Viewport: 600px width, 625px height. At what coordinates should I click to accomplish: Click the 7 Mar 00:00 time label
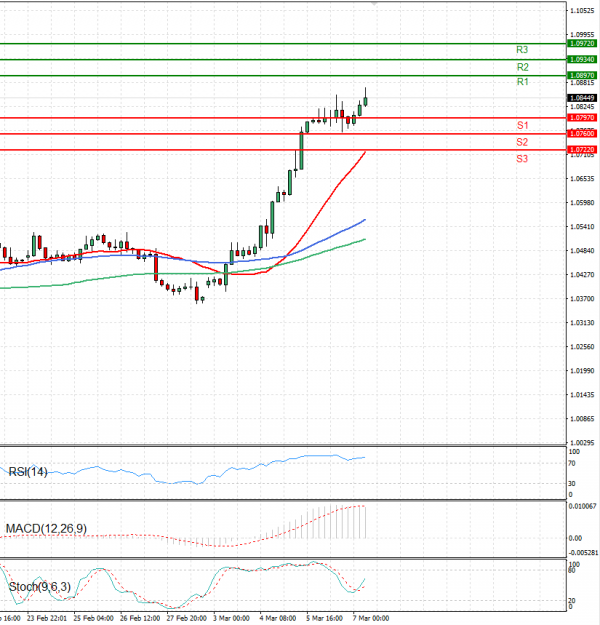pyautogui.click(x=371, y=618)
